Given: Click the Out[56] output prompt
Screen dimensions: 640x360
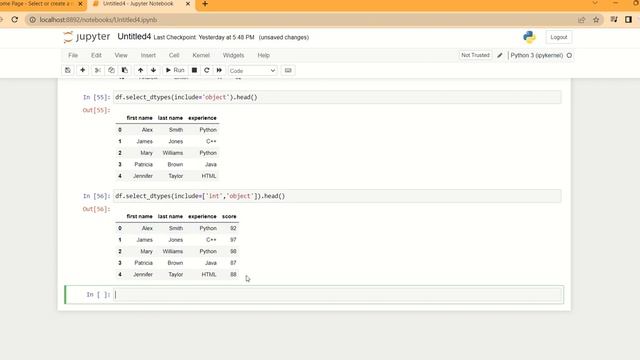Looking at the screenshot, I should tap(96, 209).
